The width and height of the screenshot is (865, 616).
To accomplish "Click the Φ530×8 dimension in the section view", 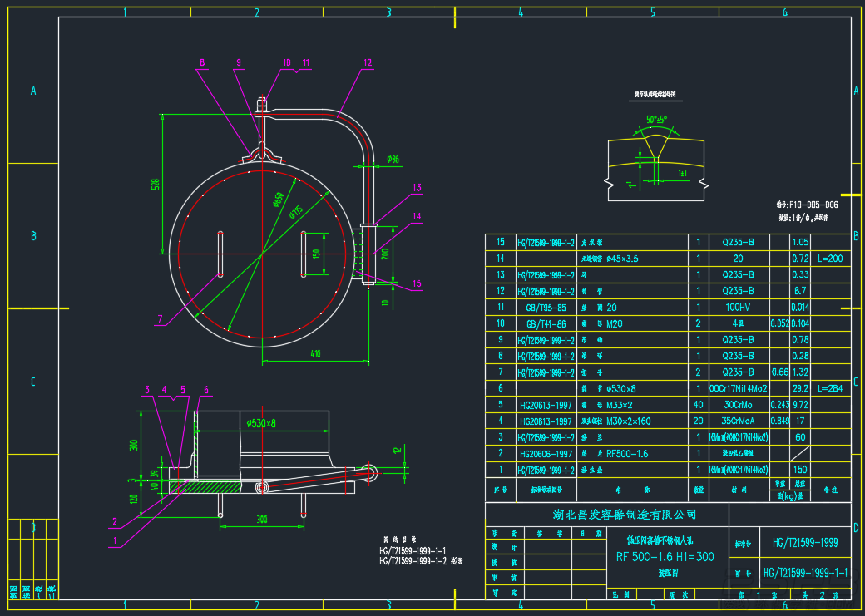I will point(261,423).
